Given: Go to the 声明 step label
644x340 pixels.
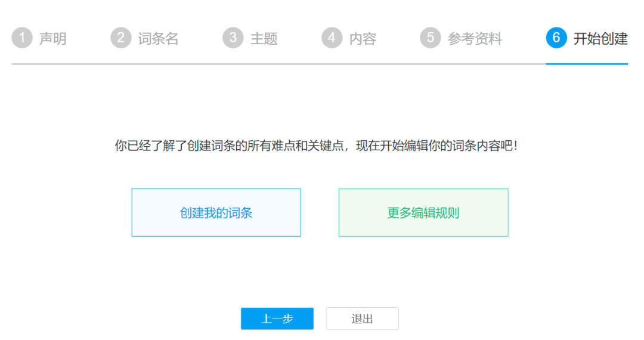Looking at the screenshot, I should pyautogui.click(x=52, y=39).
